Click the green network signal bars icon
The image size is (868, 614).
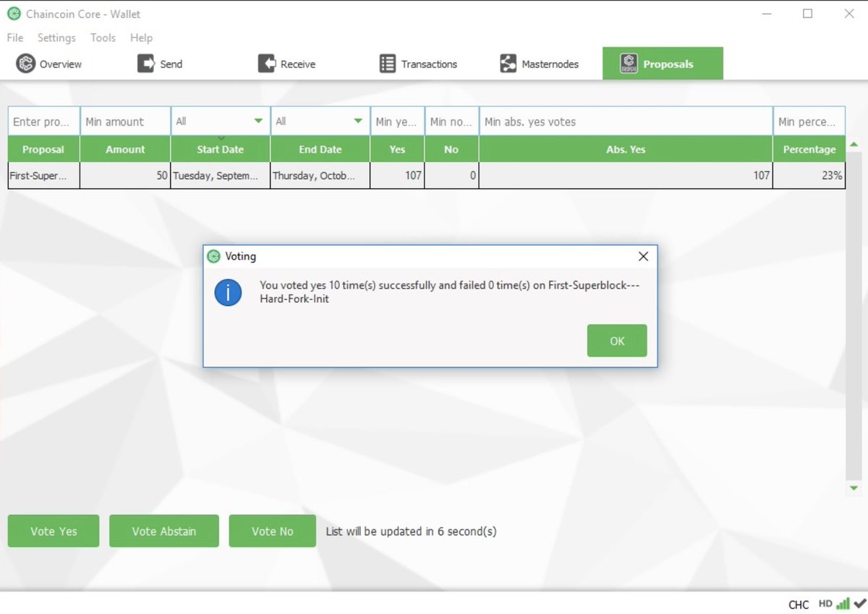[843, 603]
